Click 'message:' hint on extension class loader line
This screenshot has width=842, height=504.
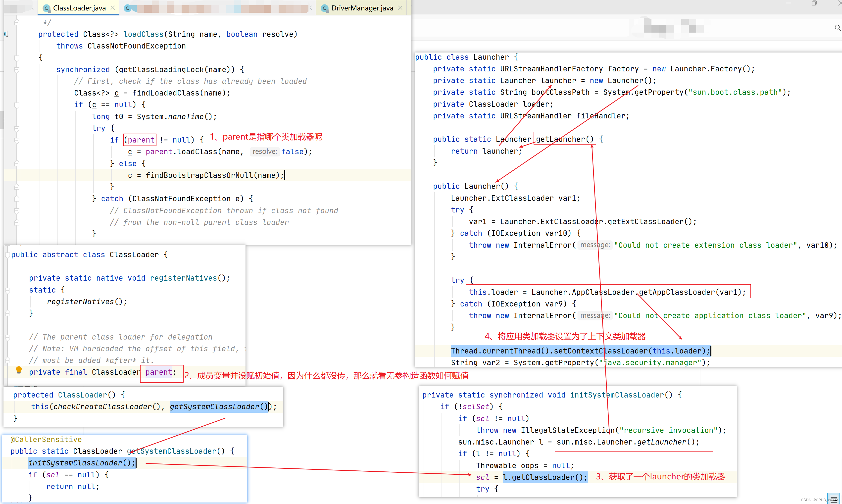click(x=595, y=245)
